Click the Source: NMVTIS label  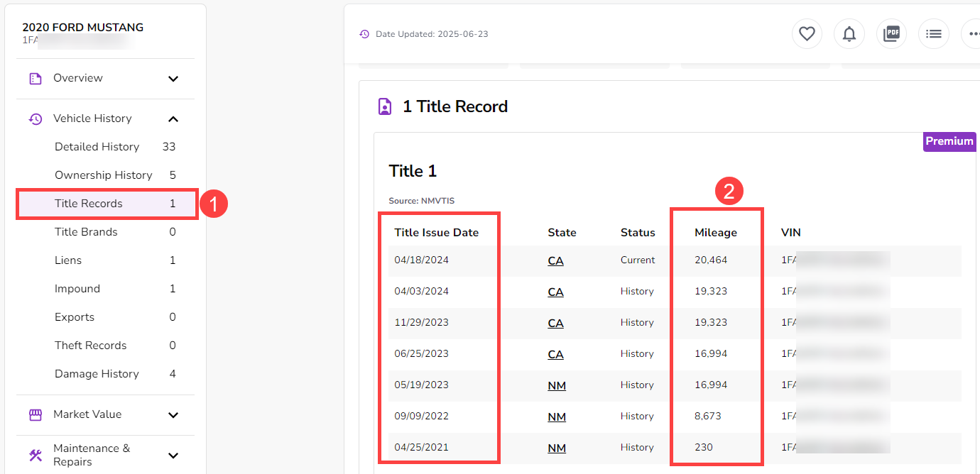point(422,202)
